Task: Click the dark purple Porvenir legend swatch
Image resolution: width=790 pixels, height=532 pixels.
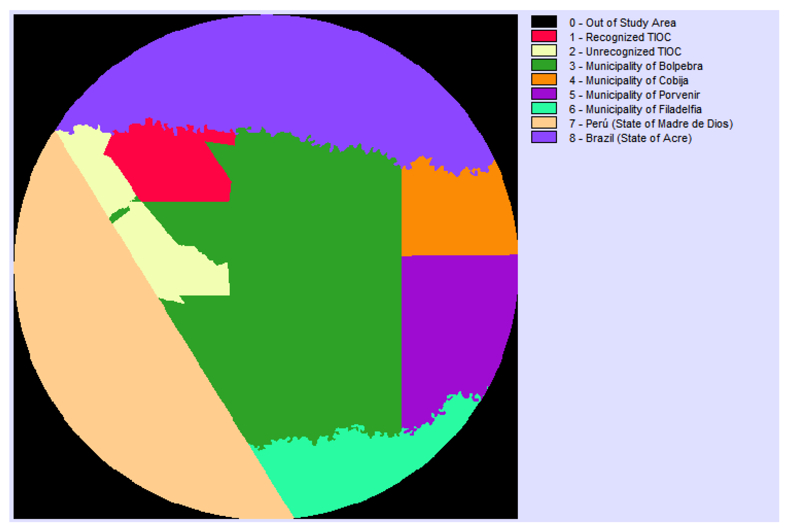Action: [544, 94]
